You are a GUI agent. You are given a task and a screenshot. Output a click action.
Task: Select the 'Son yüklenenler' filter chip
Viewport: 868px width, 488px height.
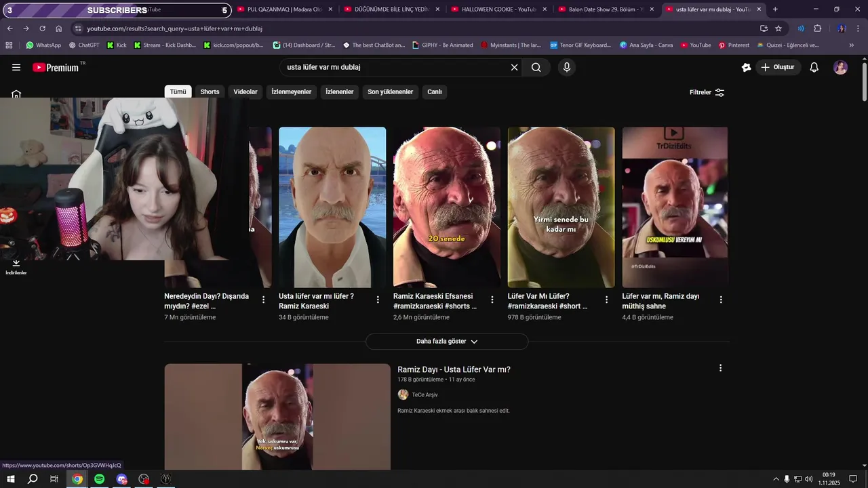(x=391, y=92)
